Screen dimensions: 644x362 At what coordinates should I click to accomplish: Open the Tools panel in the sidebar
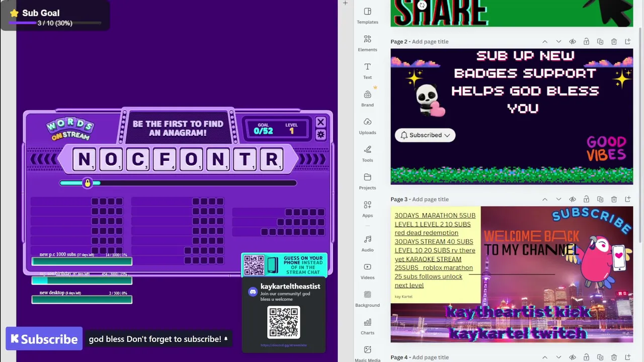click(367, 154)
